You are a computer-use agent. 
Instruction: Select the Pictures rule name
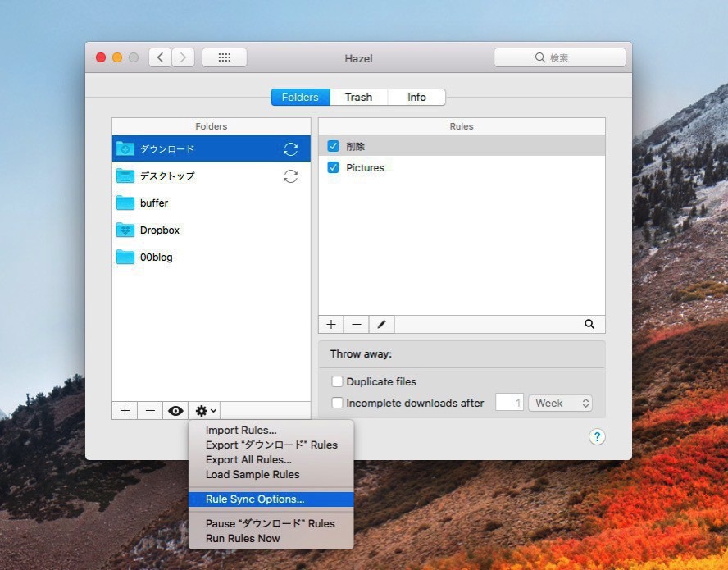[365, 167]
